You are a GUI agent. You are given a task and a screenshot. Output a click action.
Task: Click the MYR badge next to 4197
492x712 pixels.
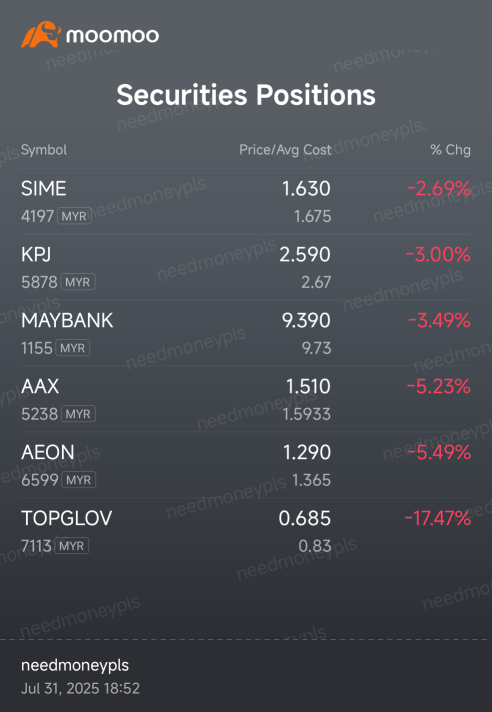click(74, 216)
